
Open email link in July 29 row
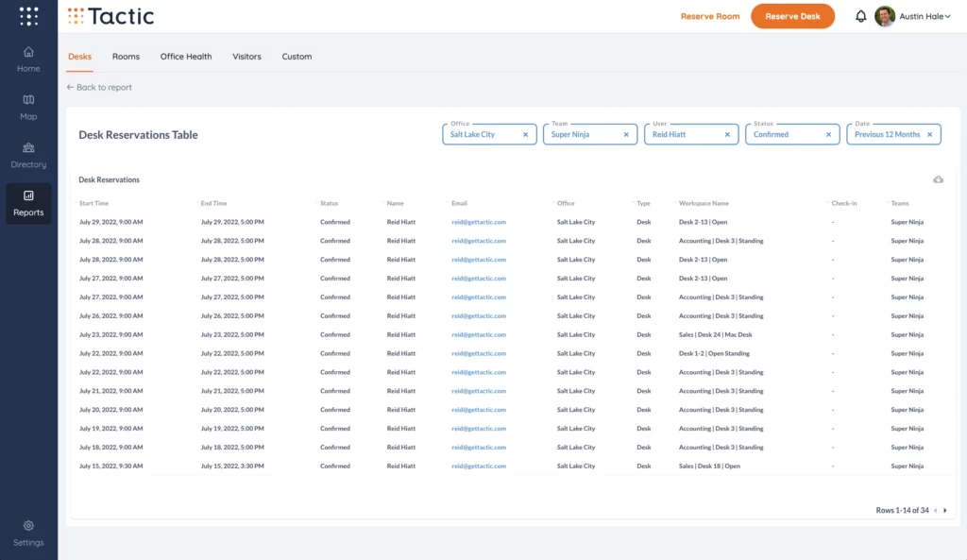click(x=479, y=222)
